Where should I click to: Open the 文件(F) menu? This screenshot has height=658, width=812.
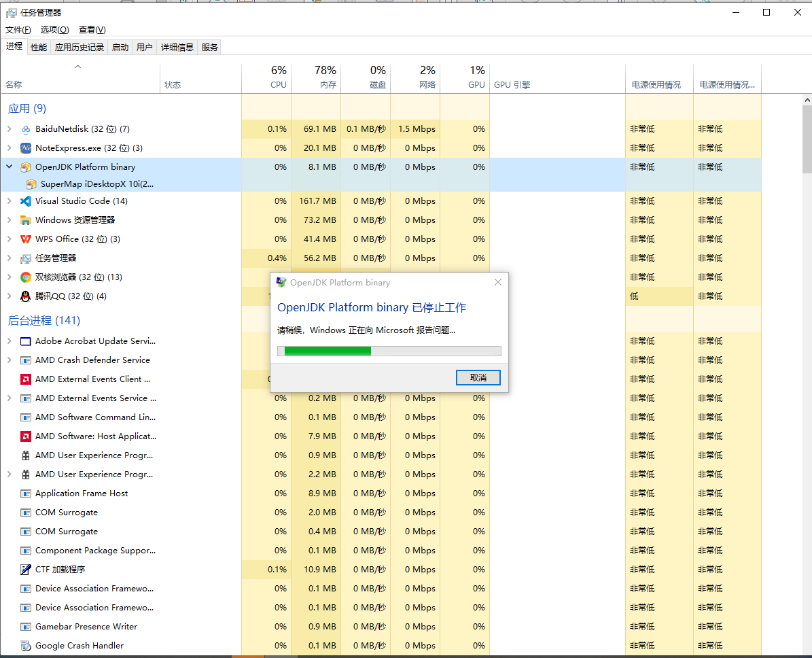coord(18,29)
